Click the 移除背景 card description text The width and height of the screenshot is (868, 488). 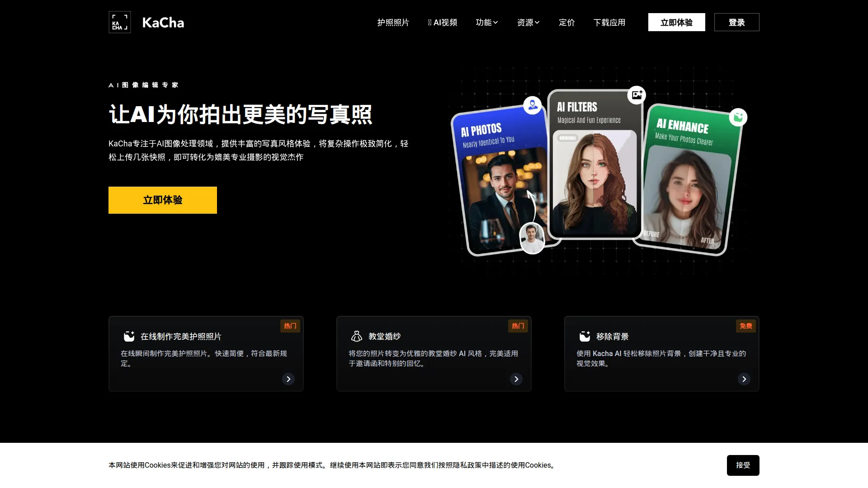(661, 358)
